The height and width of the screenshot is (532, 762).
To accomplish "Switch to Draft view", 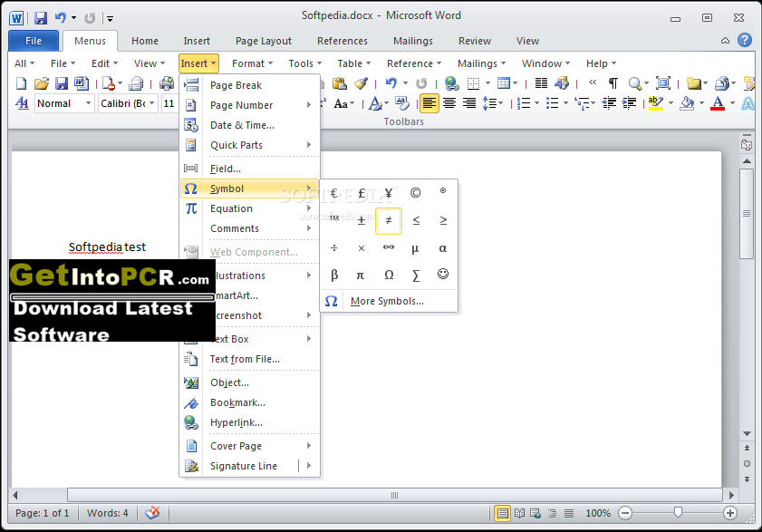I will tap(569, 513).
